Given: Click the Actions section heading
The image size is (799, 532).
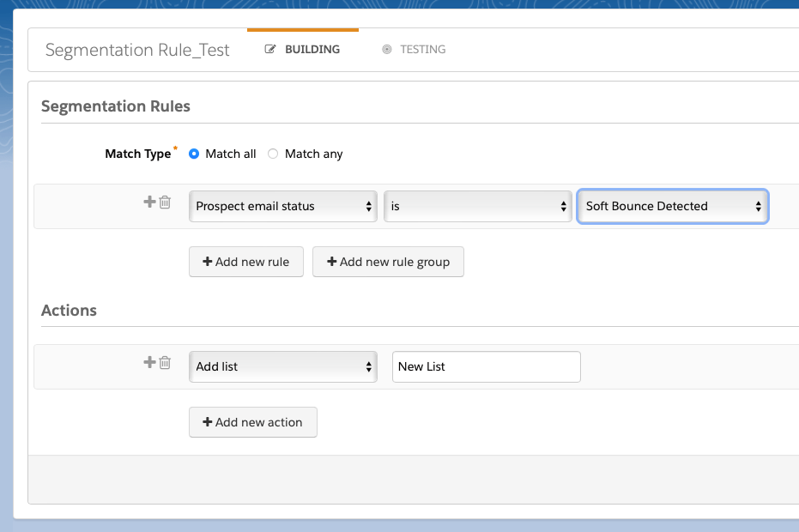Looking at the screenshot, I should point(69,311).
